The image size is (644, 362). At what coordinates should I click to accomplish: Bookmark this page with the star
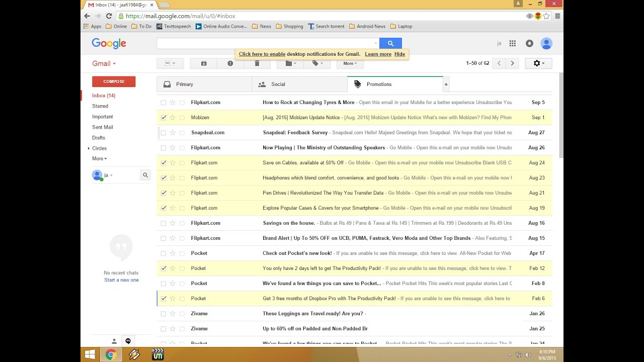[546, 16]
